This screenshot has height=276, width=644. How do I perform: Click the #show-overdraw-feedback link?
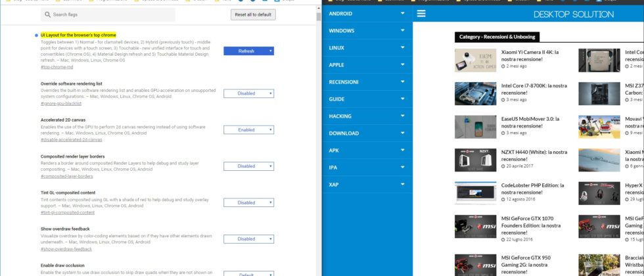tap(66, 249)
